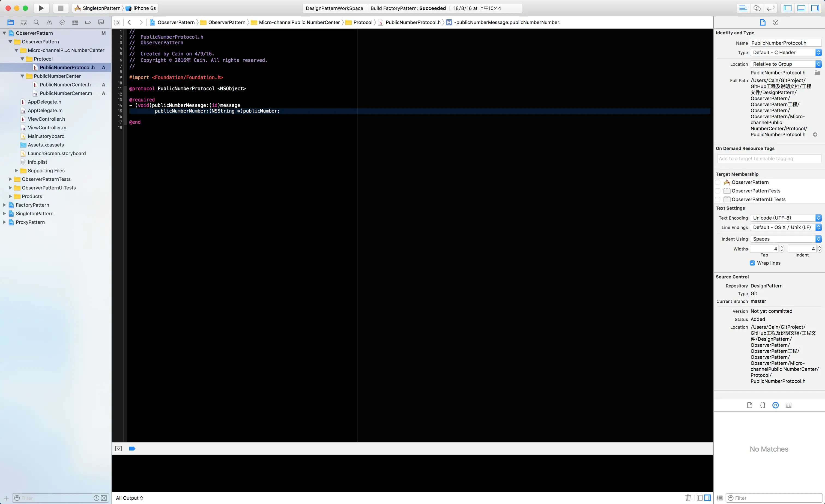Select PublicNumberCenter.m in navigator
The height and width of the screenshot is (504, 825).
coord(66,93)
